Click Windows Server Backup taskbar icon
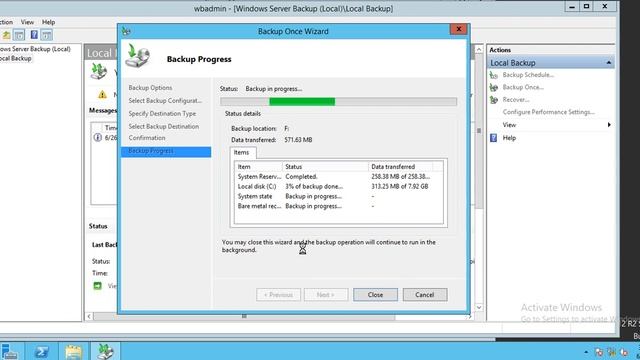Viewport: 640px width, 360px height. (x=105, y=351)
